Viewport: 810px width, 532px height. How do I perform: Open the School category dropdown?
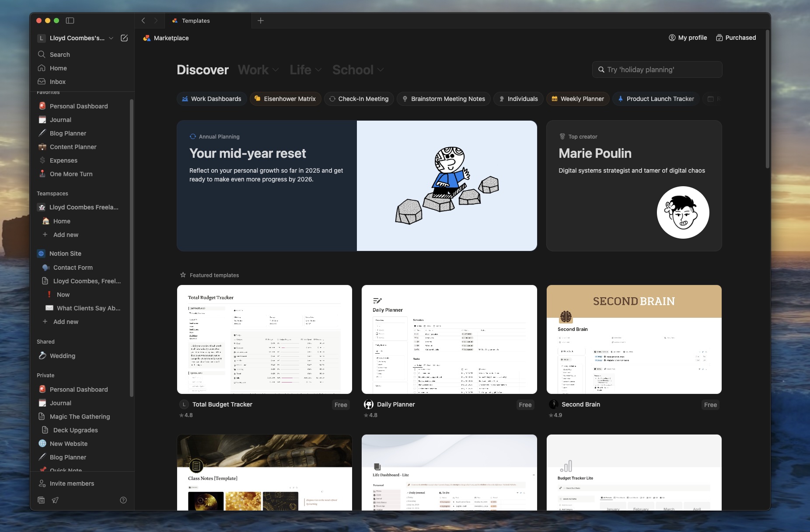pyautogui.click(x=358, y=70)
